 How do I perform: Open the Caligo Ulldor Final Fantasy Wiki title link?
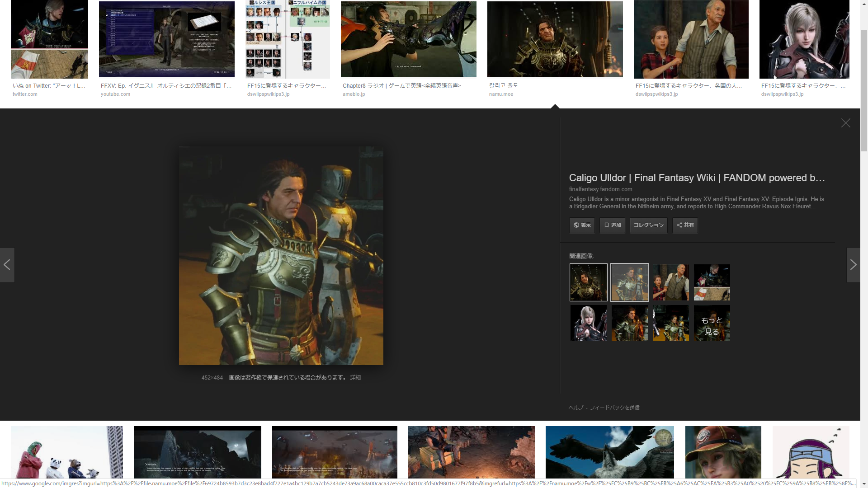(697, 178)
